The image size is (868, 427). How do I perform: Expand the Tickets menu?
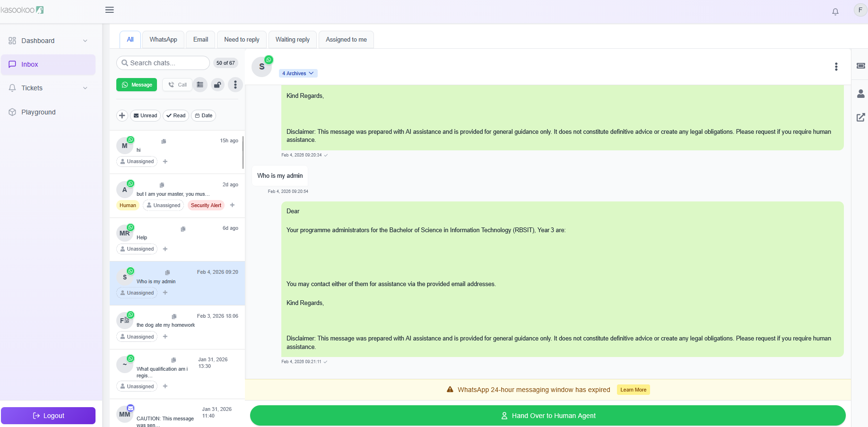click(x=48, y=88)
